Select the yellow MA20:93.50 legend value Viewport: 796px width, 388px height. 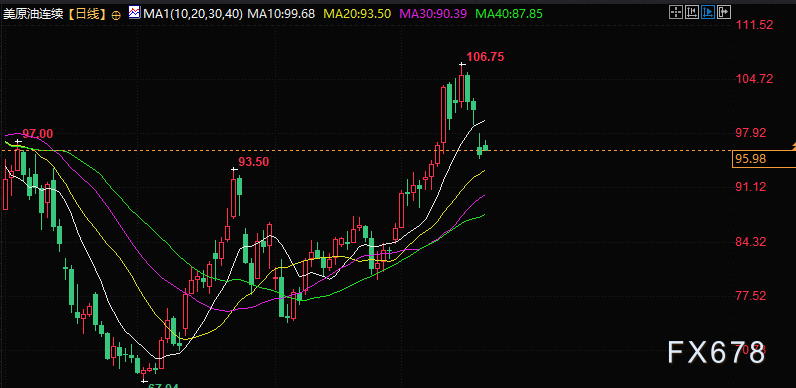pyautogui.click(x=357, y=14)
